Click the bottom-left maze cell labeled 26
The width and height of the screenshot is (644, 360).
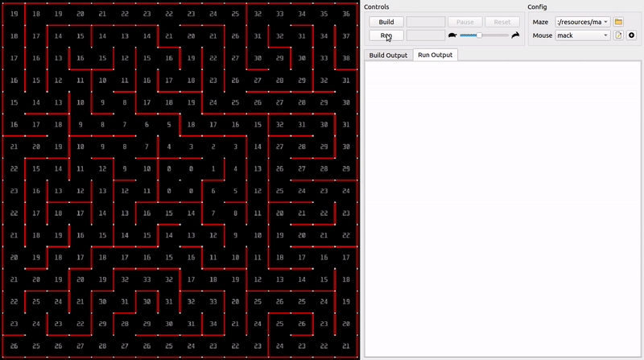[14, 346]
